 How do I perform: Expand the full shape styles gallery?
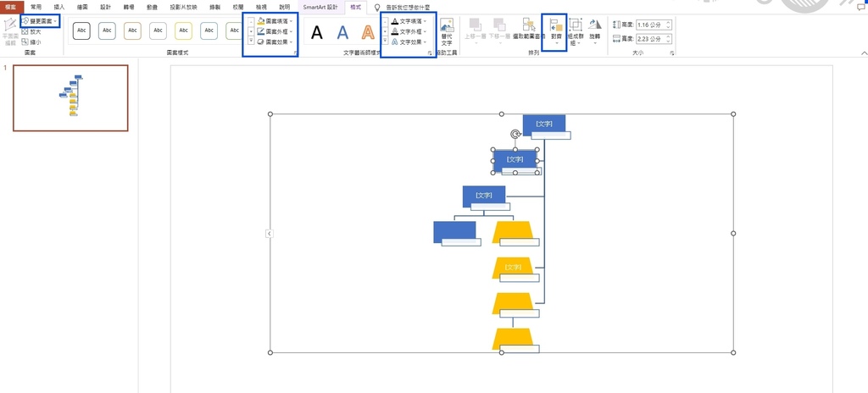[251, 42]
